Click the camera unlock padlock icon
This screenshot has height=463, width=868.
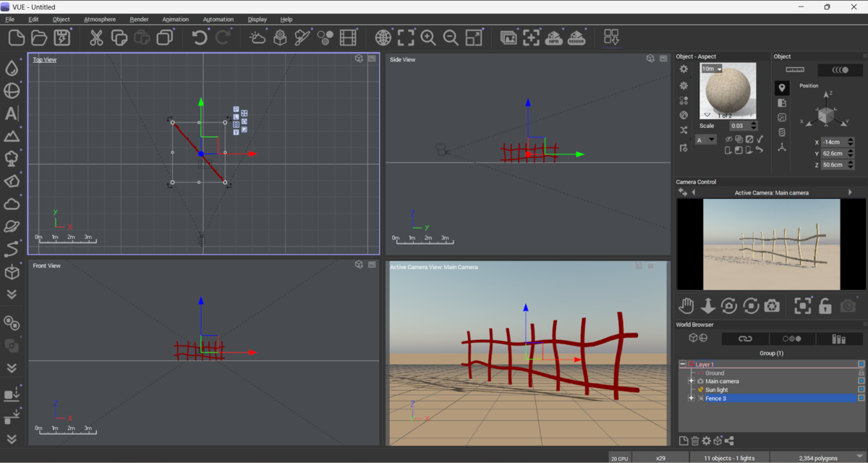(x=825, y=305)
